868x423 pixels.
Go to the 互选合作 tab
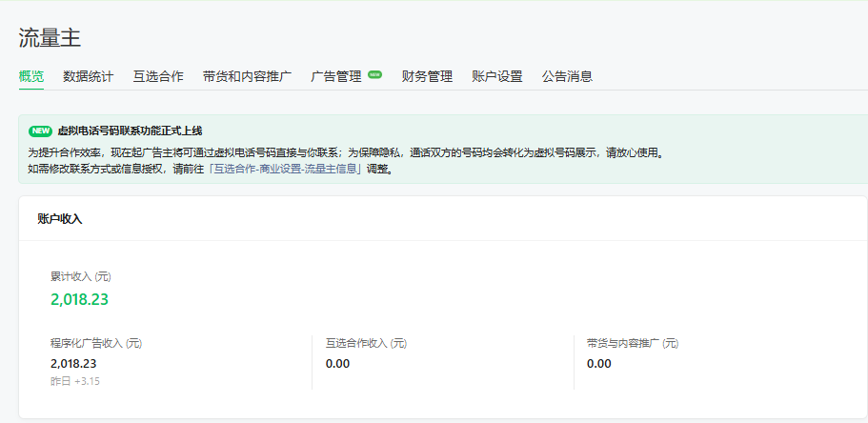tap(158, 76)
